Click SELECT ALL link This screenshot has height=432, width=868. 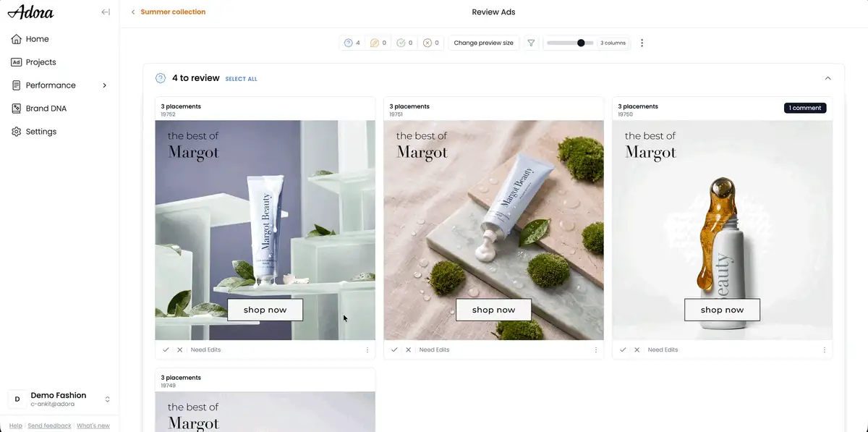pyautogui.click(x=241, y=79)
